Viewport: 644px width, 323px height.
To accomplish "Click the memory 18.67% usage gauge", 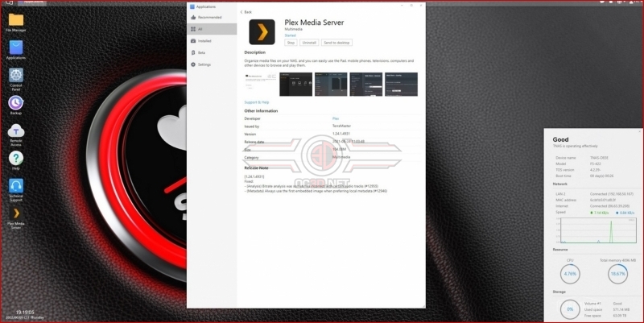I will 617,274.
